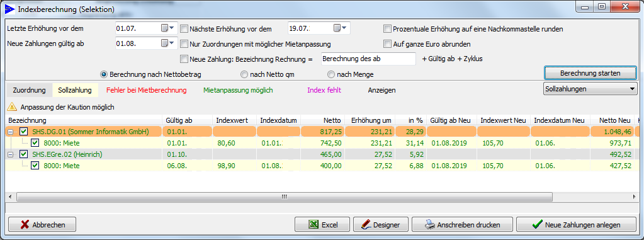Uncheck 8000: Miete under SHS.DG.01

click(x=35, y=142)
